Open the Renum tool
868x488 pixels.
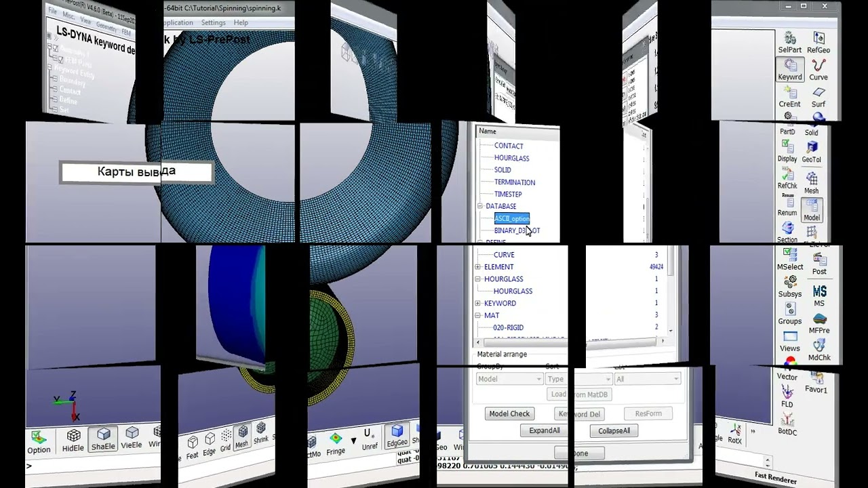(787, 205)
